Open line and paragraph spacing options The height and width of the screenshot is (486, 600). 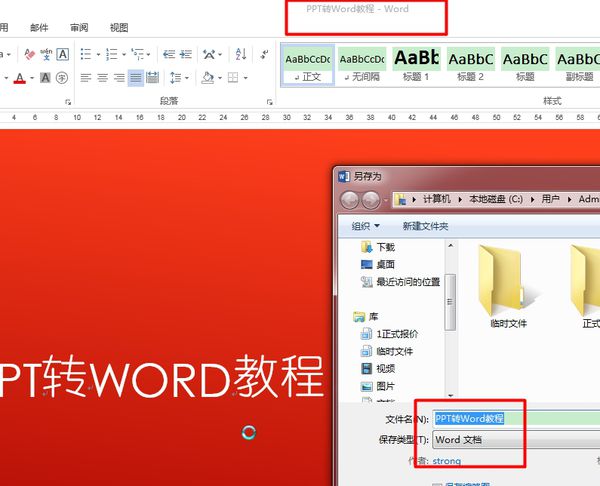[x=175, y=78]
